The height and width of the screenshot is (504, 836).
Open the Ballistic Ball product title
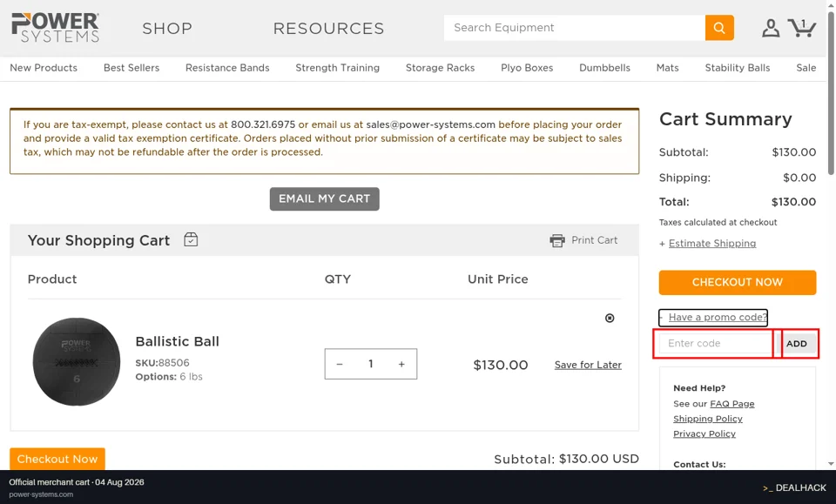(177, 341)
